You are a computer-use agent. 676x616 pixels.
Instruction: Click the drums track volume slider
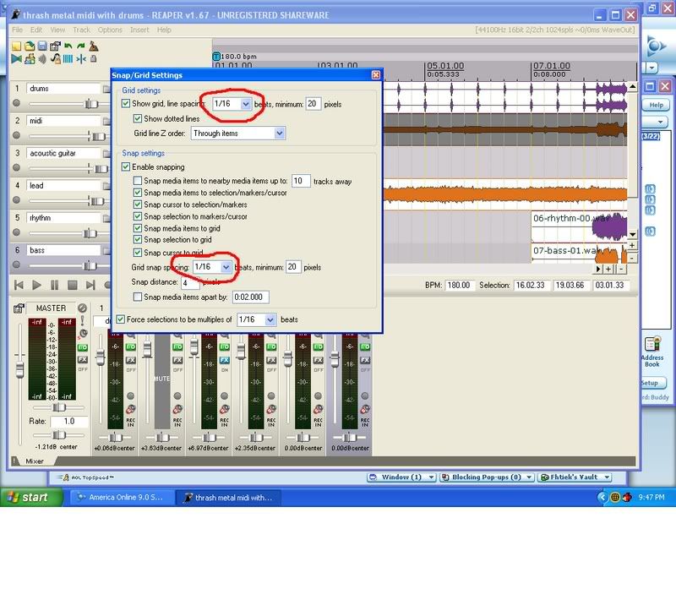point(91,103)
